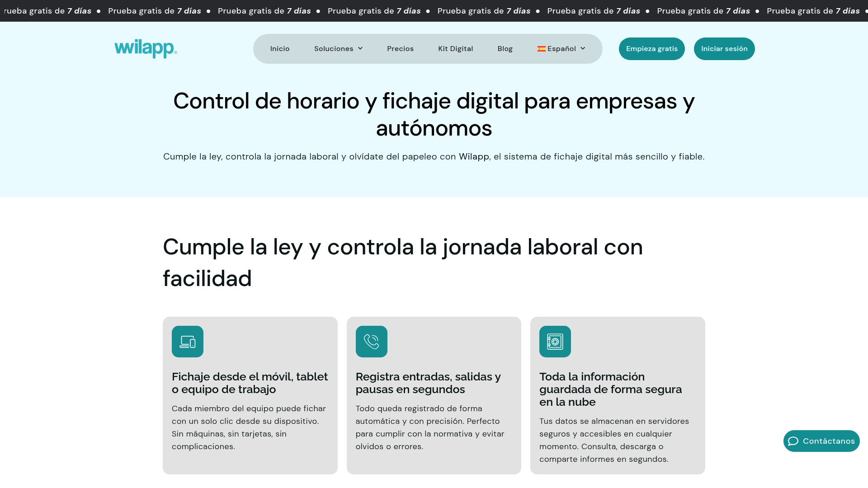Click title 'Fichaje desde el móvil, tablet'
This screenshot has height=488, width=868.
[250, 383]
